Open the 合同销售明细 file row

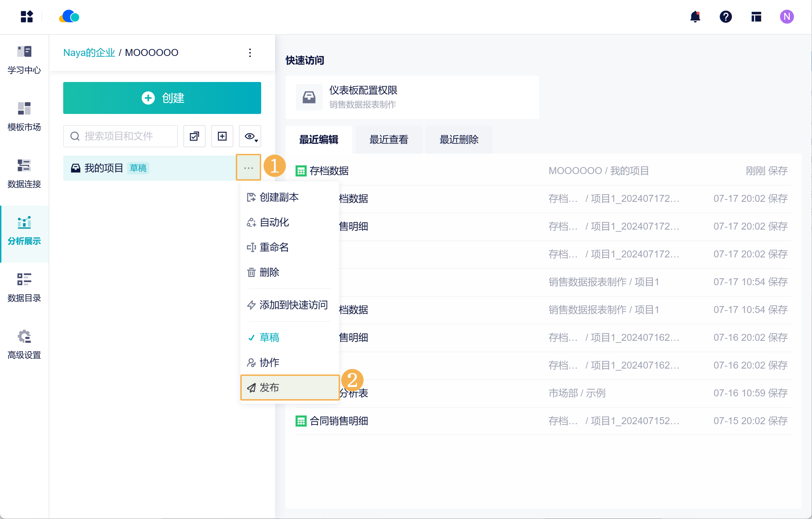543,421
